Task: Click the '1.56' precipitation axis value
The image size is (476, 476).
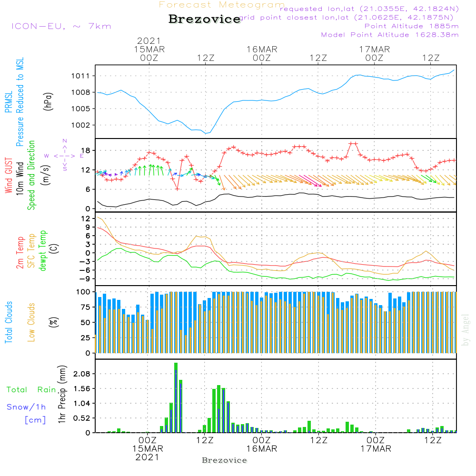Action: click(x=82, y=388)
